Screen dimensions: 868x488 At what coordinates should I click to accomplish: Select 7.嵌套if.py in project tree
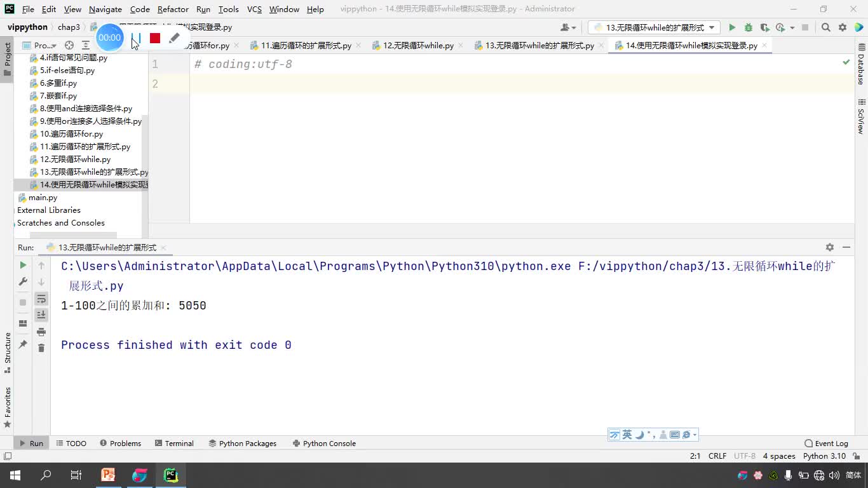coord(58,96)
